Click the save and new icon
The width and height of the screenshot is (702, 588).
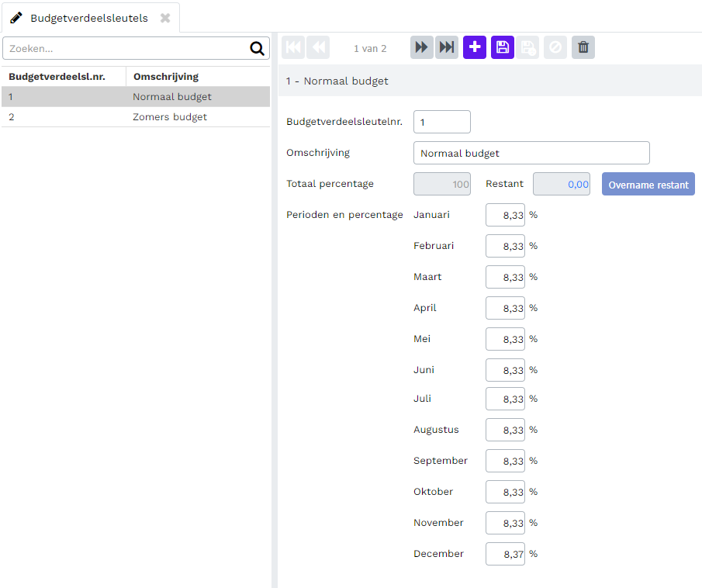tap(527, 47)
